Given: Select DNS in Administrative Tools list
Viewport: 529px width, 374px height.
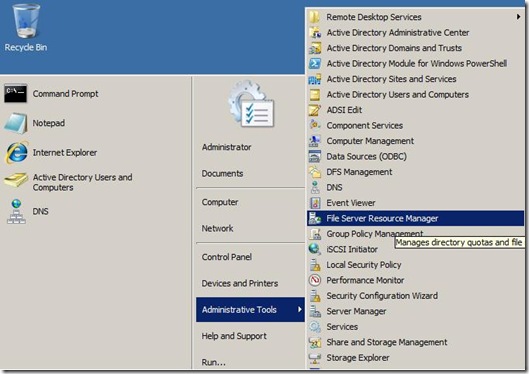Looking at the screenshot, I should click(x=416, y=188).
